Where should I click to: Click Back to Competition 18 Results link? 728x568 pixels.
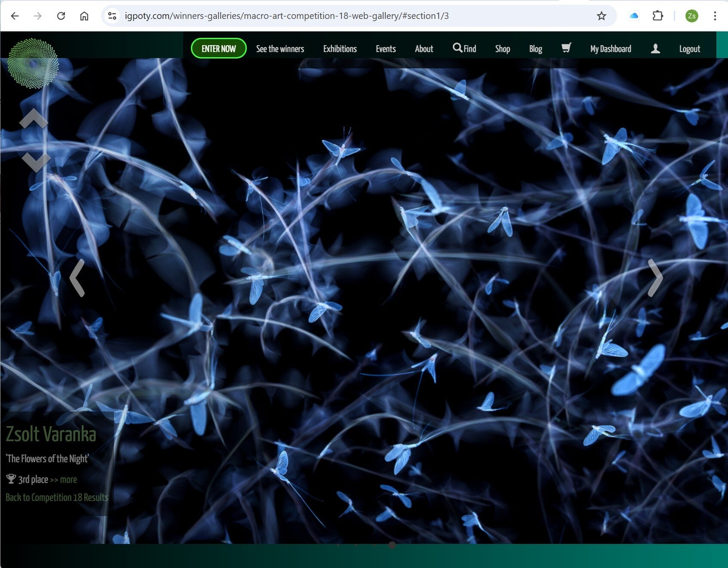pos(57,497)
